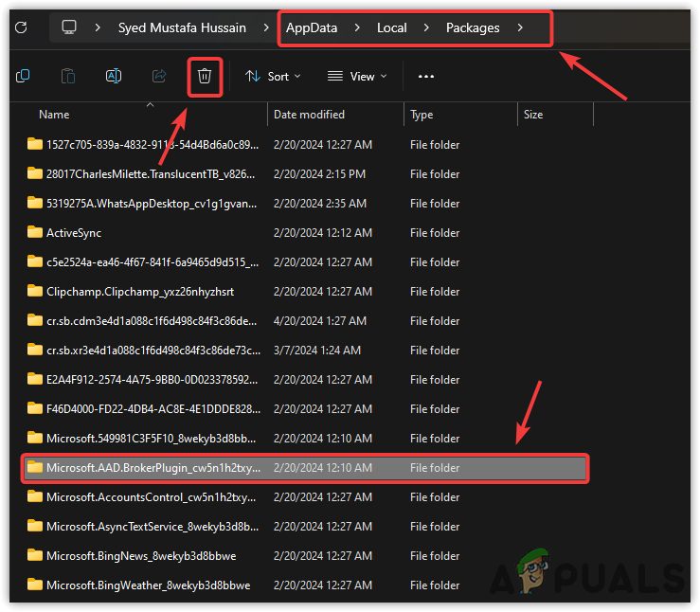Expand chevron after Syed Mustafa Hussain
This screenshot has height=612, width=700.
[x=266, y=27]
